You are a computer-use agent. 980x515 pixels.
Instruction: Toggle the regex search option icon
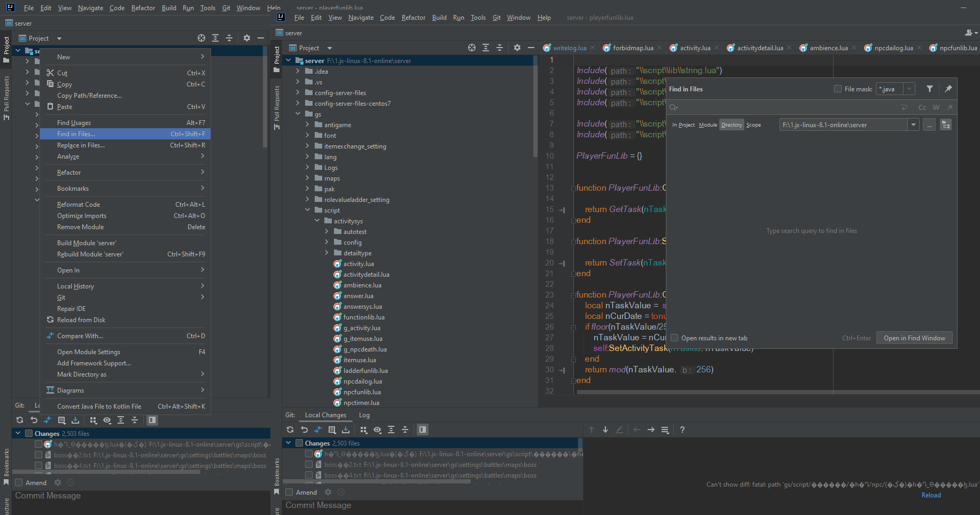coord(950,107)
